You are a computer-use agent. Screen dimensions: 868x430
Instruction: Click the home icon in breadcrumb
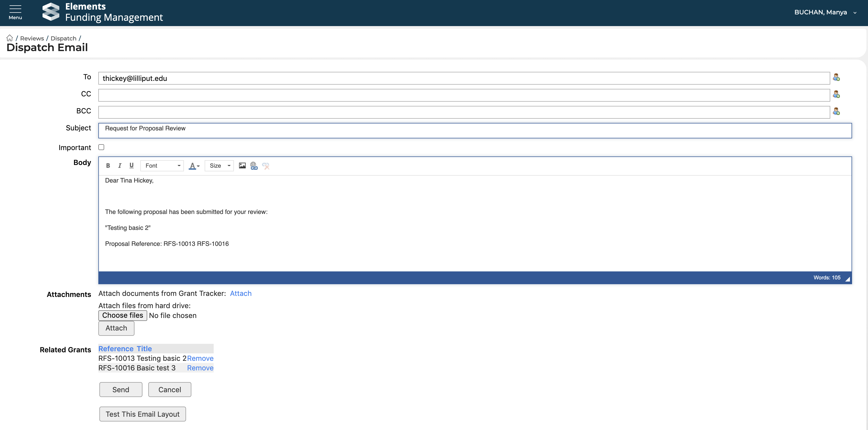coord(10,38)
